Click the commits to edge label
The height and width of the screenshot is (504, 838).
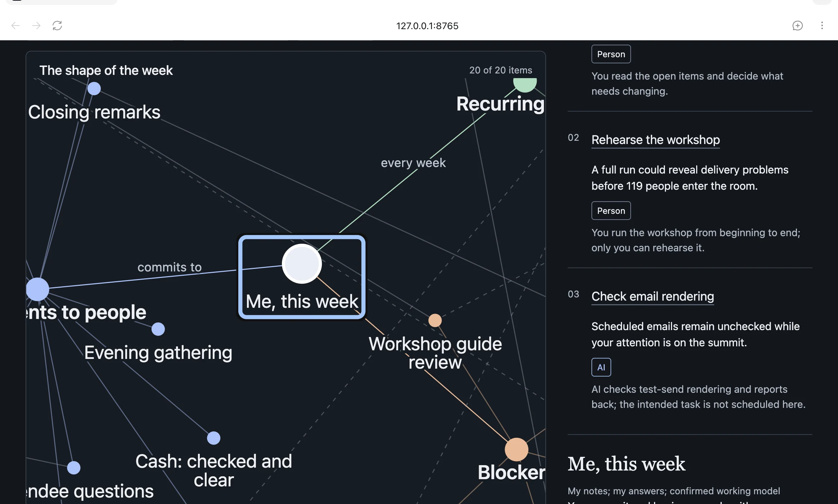170,267
